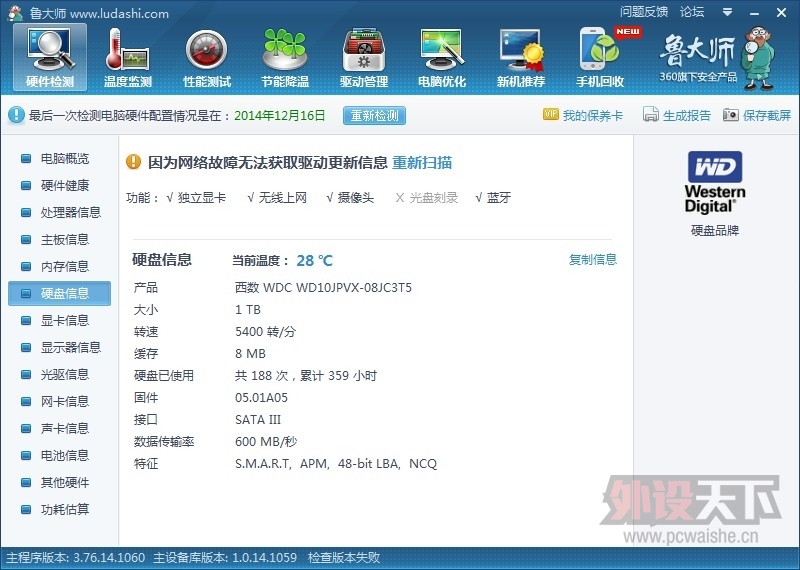
Task: Open 温度监测 temperature monitor icon
Action: tap(128, 57)
